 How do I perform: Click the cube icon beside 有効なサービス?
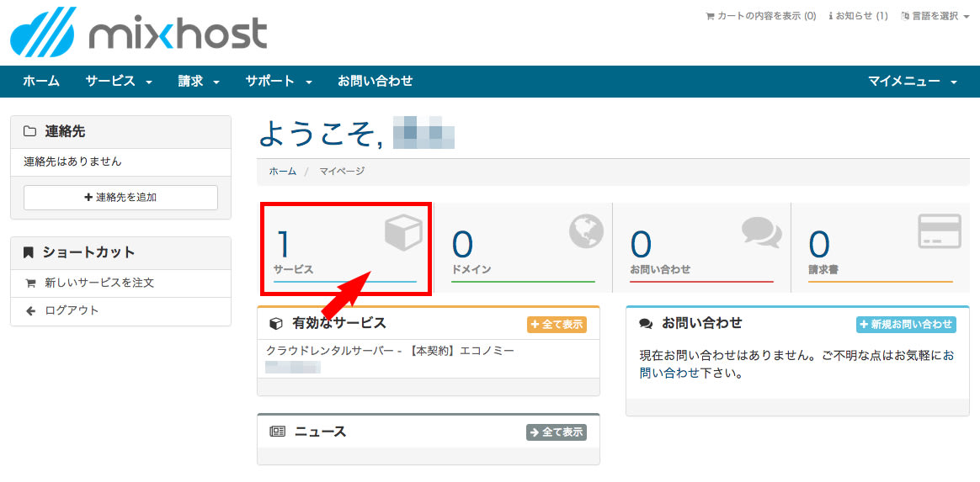point(275,323)
